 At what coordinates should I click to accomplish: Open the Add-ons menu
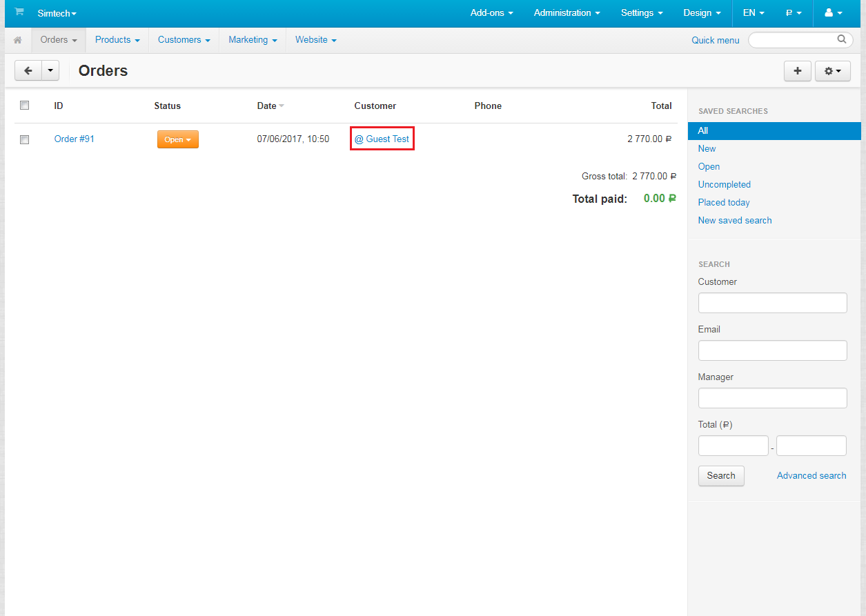[x=492, y=13]
